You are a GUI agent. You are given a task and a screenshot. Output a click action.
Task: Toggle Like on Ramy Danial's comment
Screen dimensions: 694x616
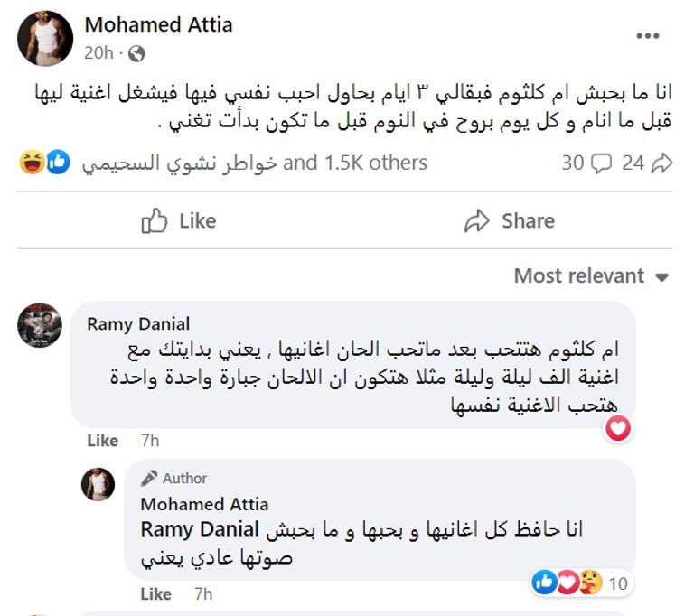pos(102,441)
